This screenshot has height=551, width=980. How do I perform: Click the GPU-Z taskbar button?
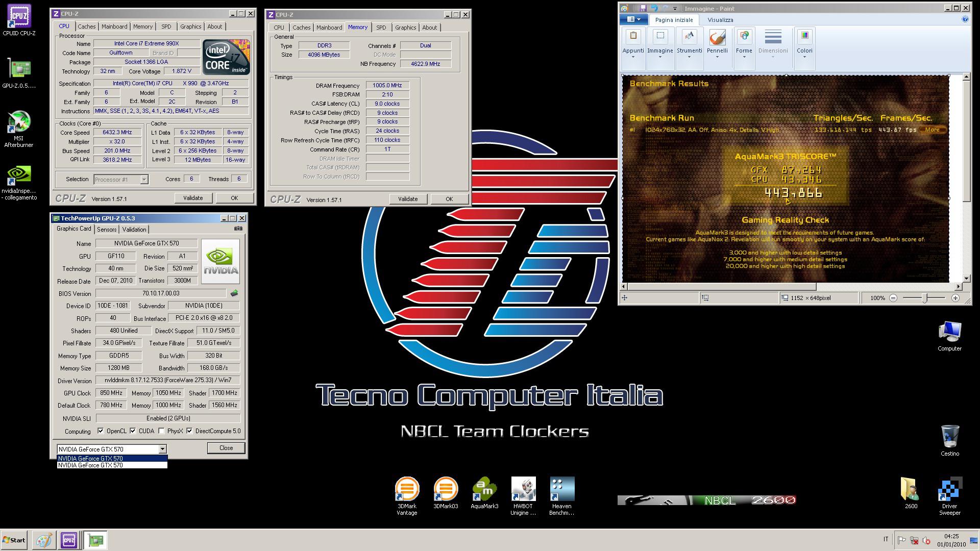(x=95, y=540)
